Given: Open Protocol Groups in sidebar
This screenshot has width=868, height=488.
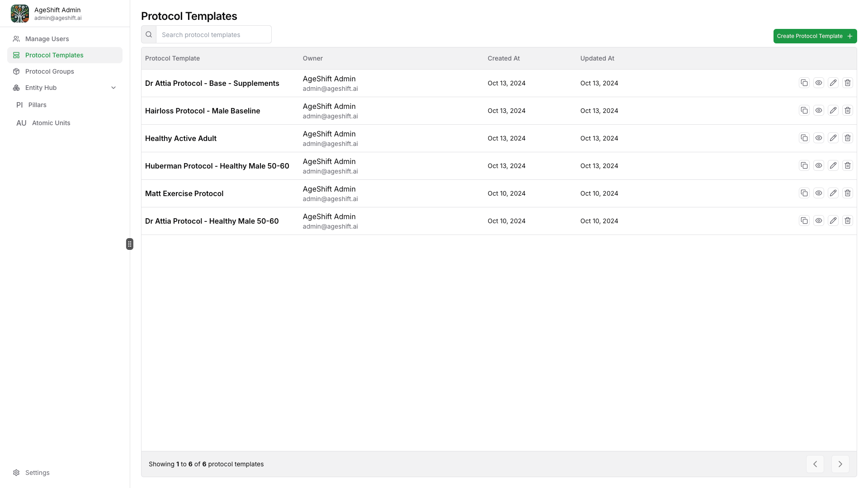Looking at the screenshot, I should 49,71.
